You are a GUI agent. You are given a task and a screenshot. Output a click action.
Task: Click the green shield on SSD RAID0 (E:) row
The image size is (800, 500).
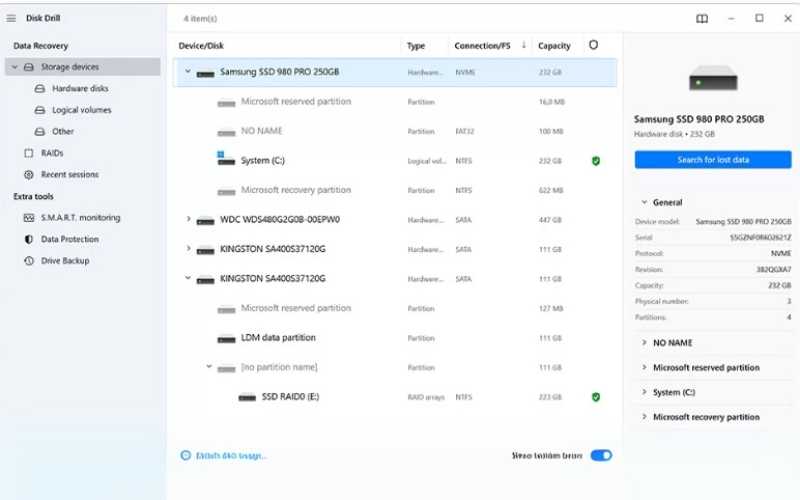click(595, 397)
